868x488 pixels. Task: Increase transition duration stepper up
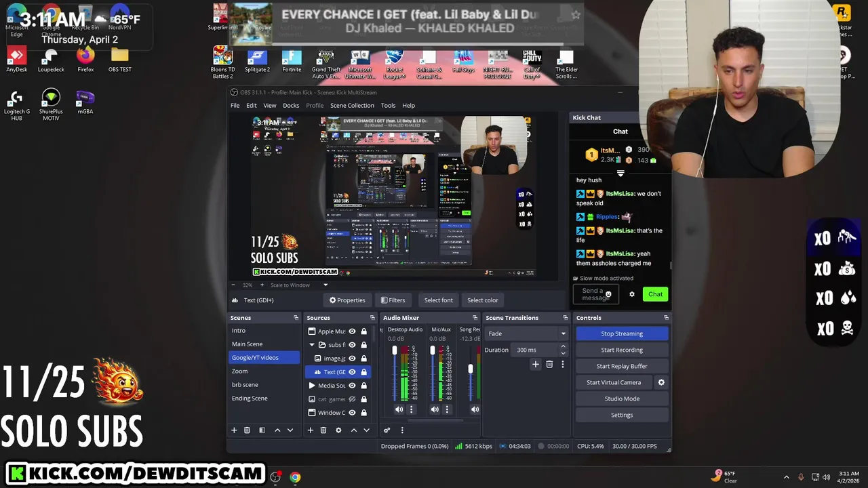(x=563, y=346)
